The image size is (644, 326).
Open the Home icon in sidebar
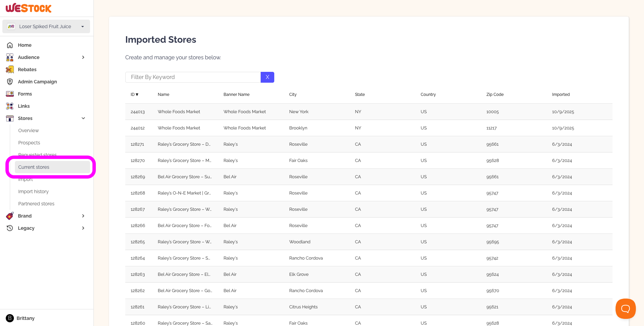(10, 45)
